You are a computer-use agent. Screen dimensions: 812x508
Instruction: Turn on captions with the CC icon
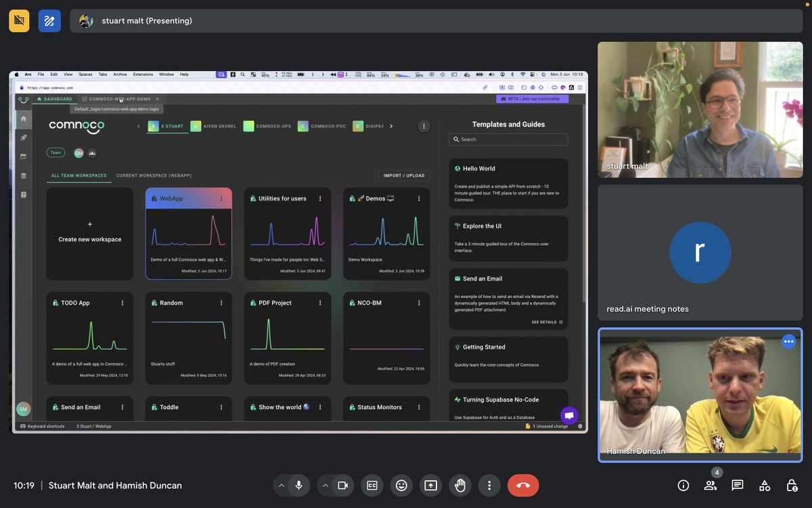(371, 485)
